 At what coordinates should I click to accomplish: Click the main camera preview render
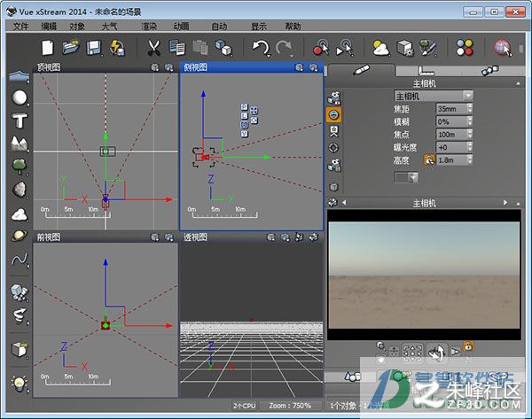click(x=424, y=275)
